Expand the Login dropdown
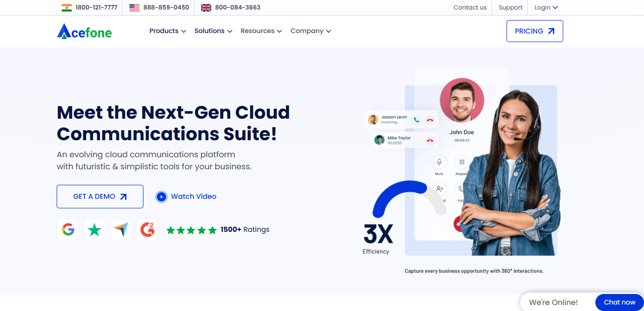The width and height of the screenshot is (644, 311). [546, 8]
